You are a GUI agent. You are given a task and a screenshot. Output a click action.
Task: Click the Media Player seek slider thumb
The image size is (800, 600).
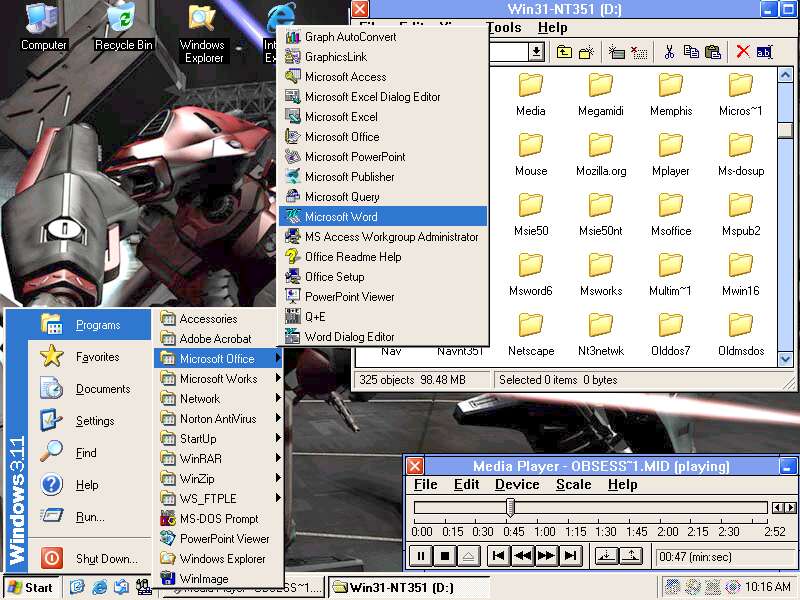point(510,508)
